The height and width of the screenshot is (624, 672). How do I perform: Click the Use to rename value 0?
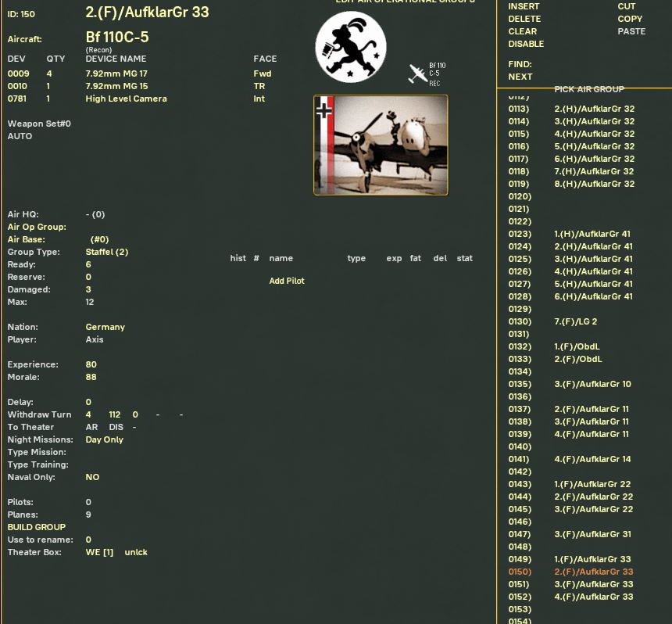pyautogui.click(x=88, y=540)
